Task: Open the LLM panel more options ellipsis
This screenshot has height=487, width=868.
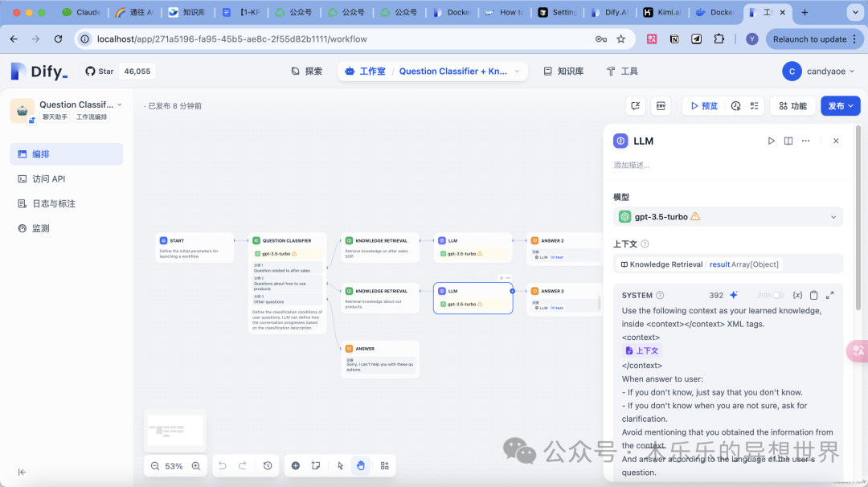Action: pyautogui.click(x=806, y=141)
